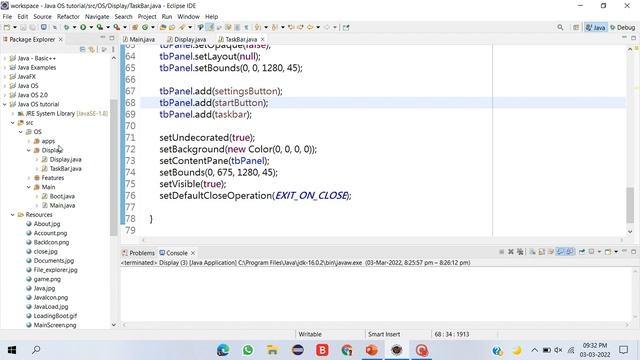Toggle Link with Editor in Package Explorer
Image resolution: width=640 pixels, height=360 pixels.
92,49
